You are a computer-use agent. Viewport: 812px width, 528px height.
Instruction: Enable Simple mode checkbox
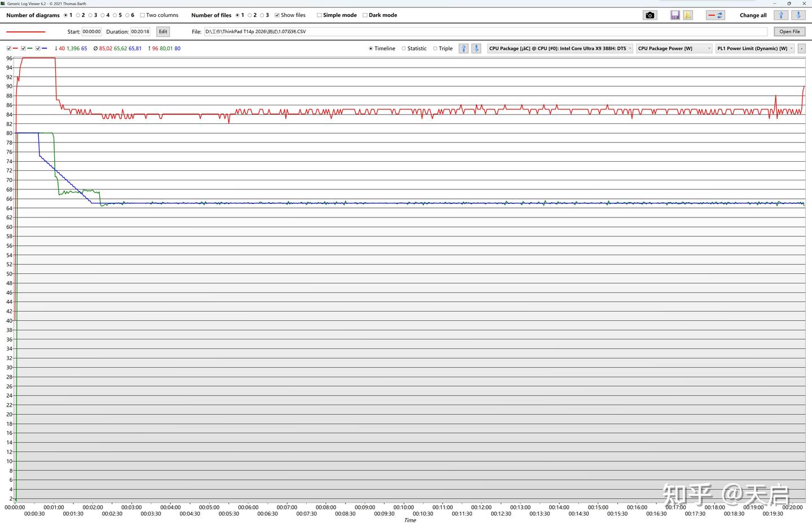pos(319,15)
